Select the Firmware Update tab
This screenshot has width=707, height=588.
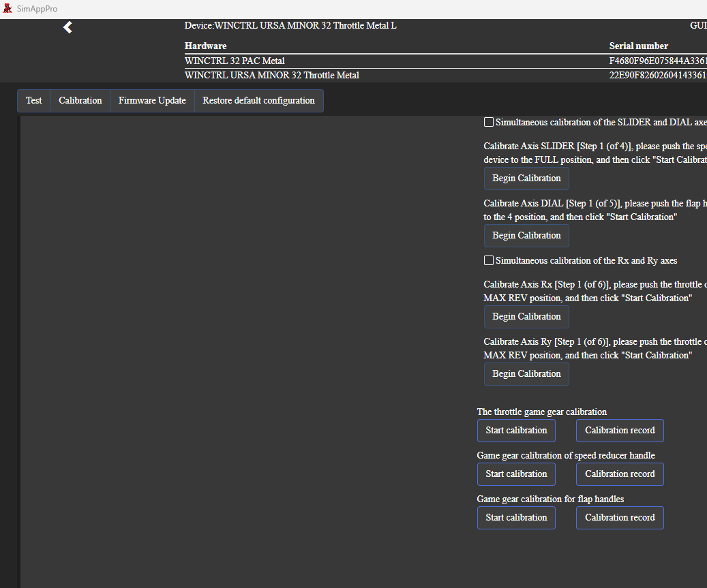[152, 100]
